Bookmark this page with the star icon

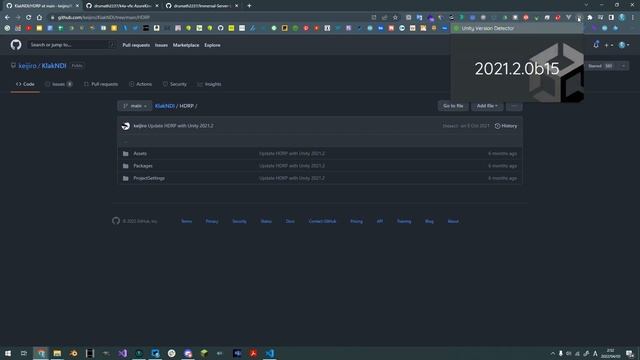click(x=395, y=18)
